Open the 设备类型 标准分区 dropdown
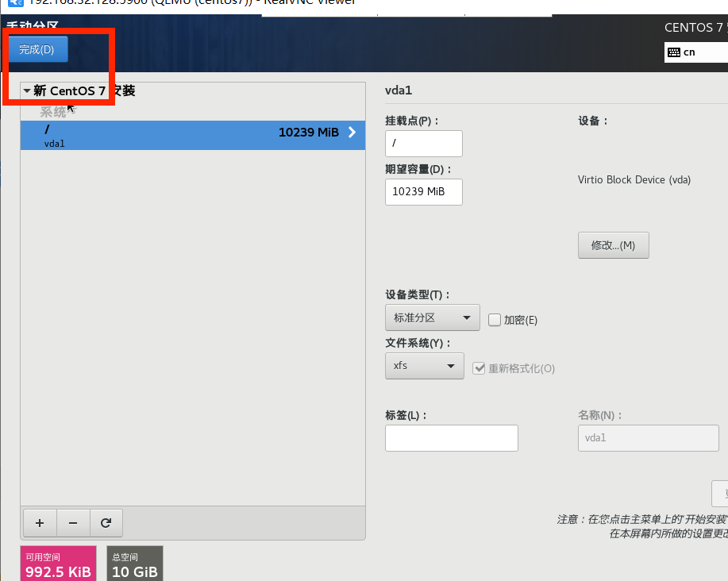 [x=432, y=317]
